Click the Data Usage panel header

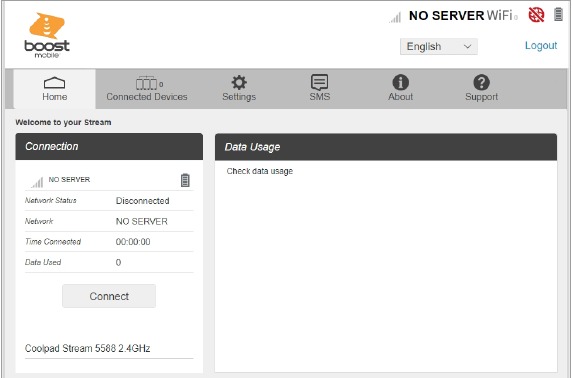[x=386, y=147]
